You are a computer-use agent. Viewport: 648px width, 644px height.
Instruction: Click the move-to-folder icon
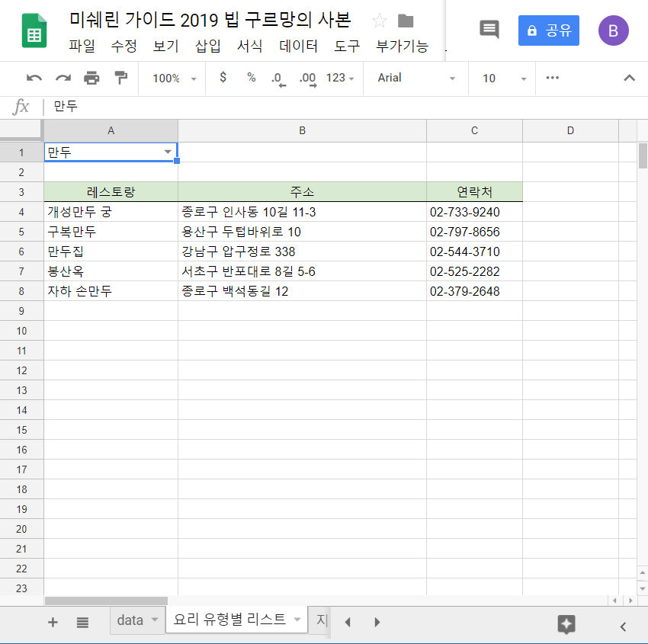click(406, 21)
